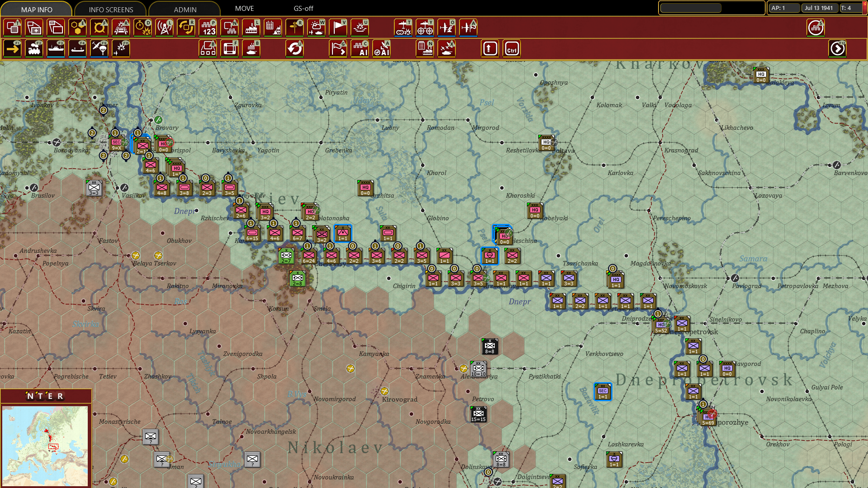Toggle the radio tower overlay icon
Image resolution: width=868 pixels, height=488 pixels.
pos(165,28)
